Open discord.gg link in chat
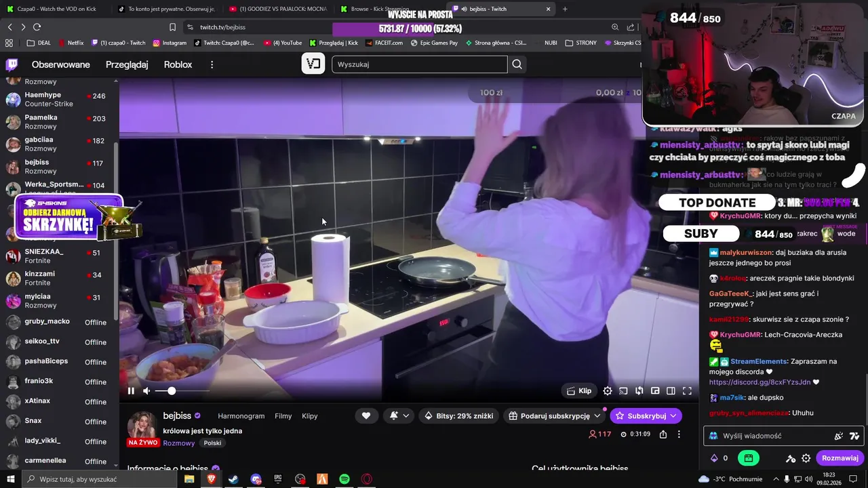 coord(759,382)
